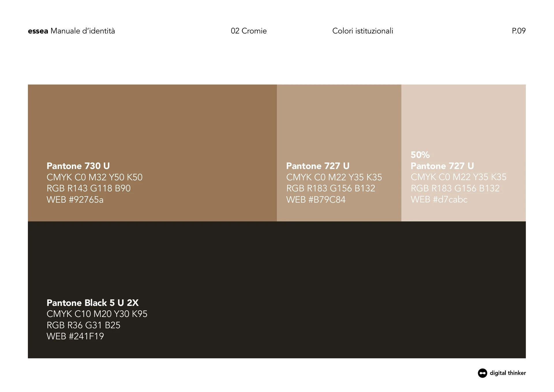Click the 'Pantone Black 5 U 2X' title
The width and height of the screenshot is (554, 392).
93,303
